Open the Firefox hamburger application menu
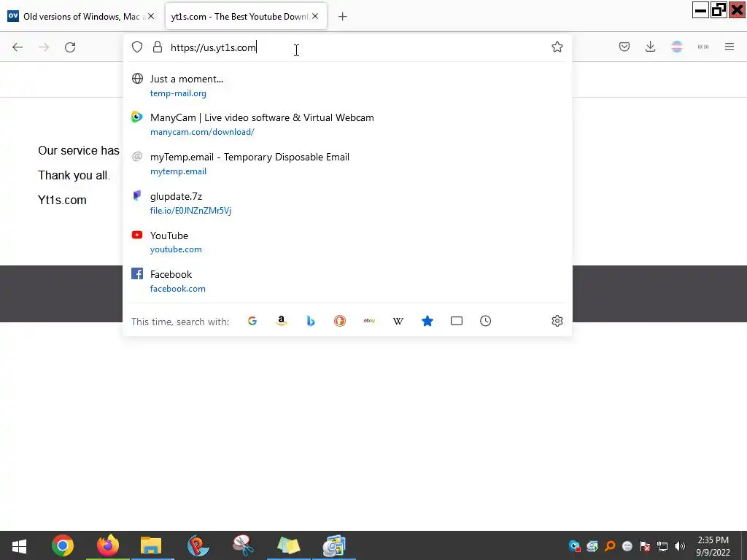Image resolution: width=747 pixels, height=560 pixels. (729, 47)
